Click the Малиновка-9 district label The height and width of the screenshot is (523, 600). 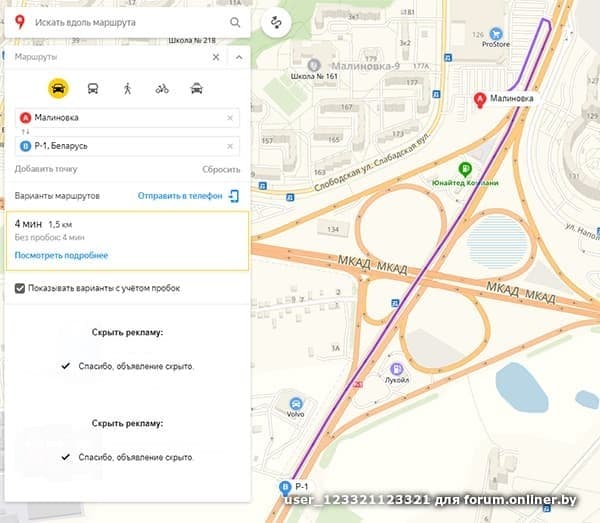pos(365,66)
